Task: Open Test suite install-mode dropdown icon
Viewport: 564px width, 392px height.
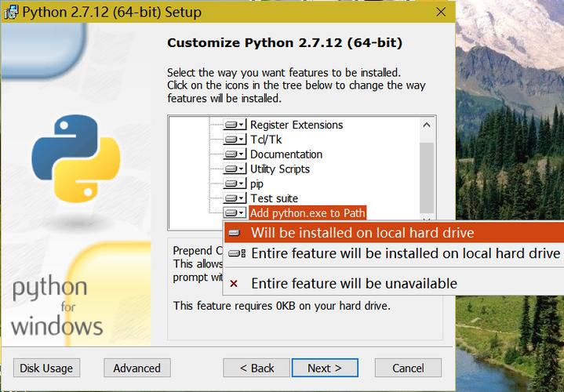Action: [x=235, y=198]
